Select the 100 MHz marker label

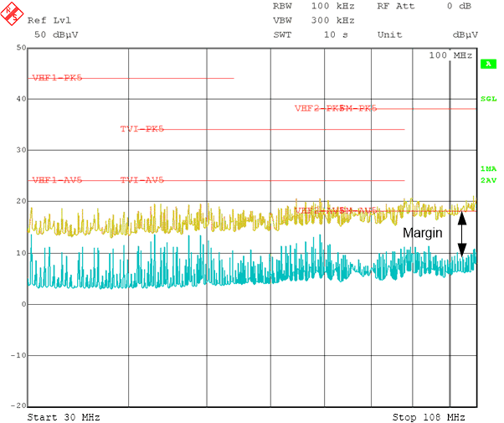coord(450,55)
